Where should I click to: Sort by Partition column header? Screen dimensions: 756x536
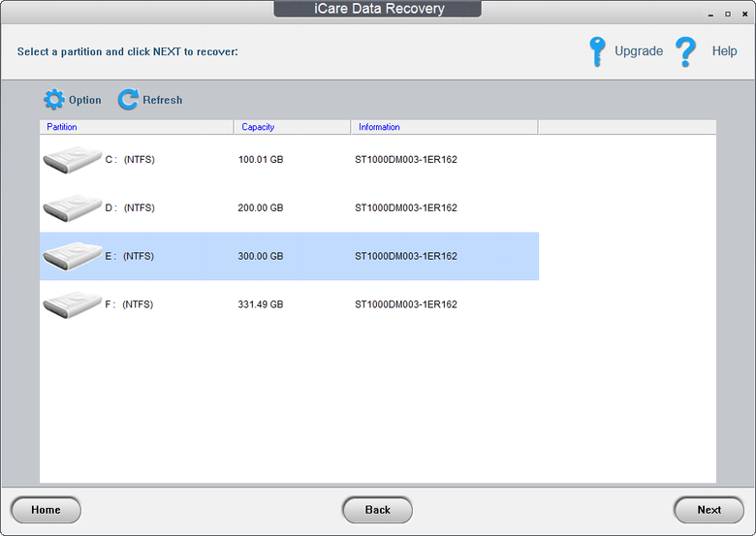(x=136, y=127)
